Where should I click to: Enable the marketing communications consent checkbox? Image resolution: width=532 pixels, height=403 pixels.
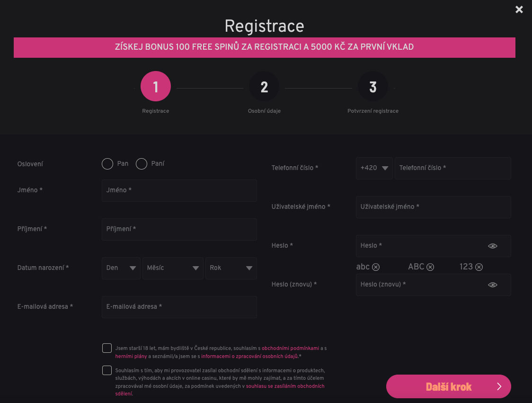106,370
